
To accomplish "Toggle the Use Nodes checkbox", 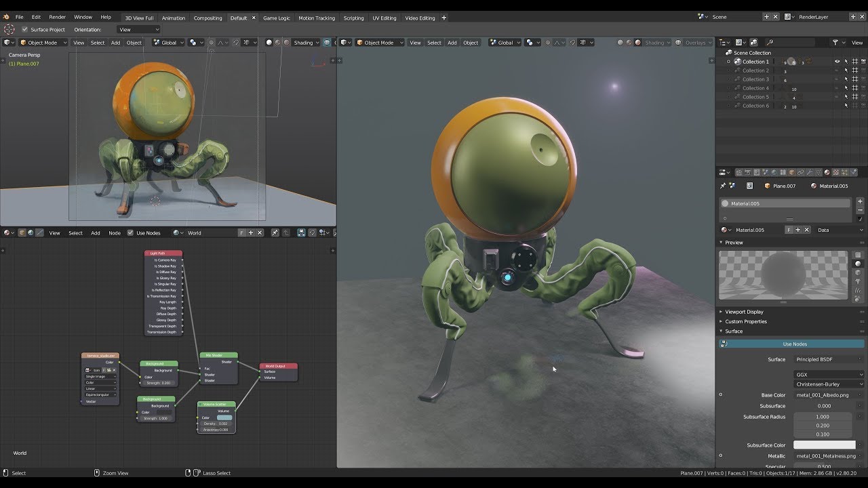I will pos(131,232).
